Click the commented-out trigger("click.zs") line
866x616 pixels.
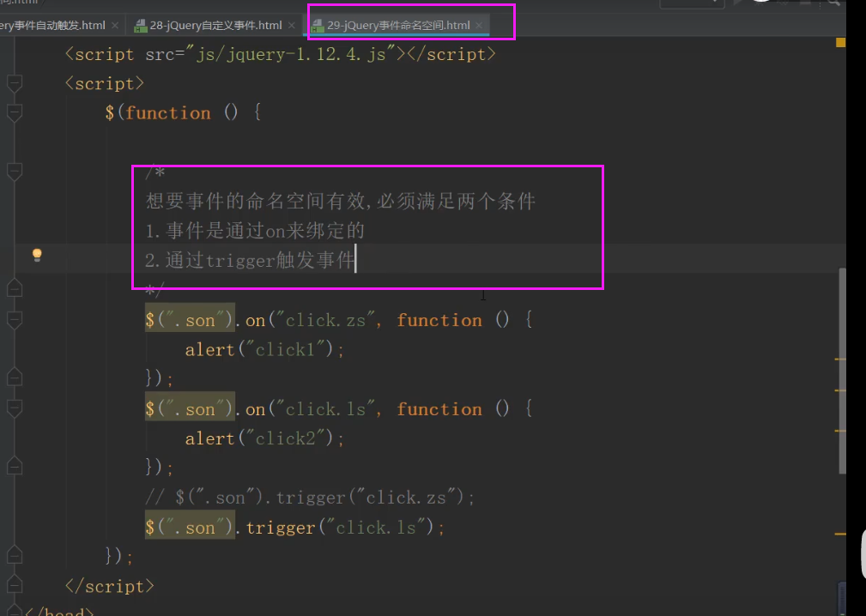310,498
